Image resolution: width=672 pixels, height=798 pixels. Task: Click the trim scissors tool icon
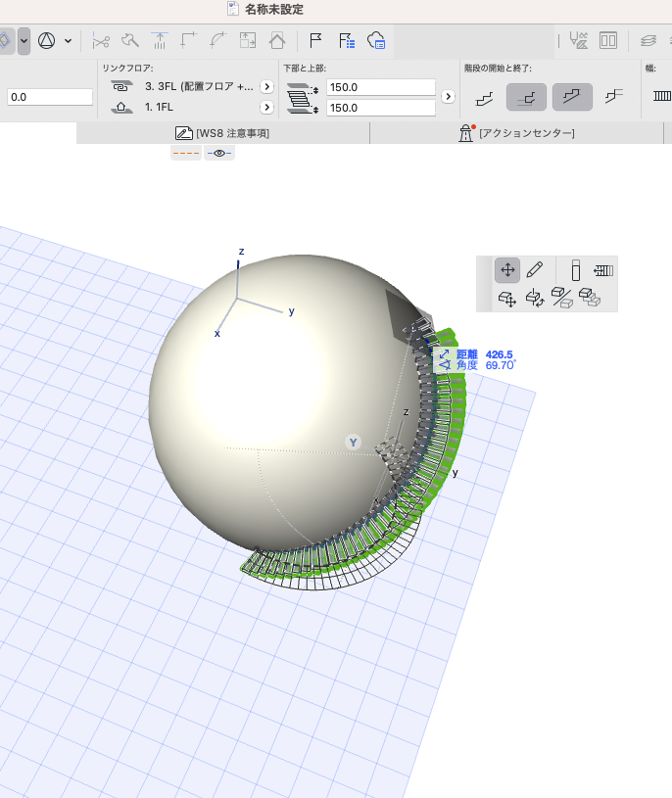[101, 41]
